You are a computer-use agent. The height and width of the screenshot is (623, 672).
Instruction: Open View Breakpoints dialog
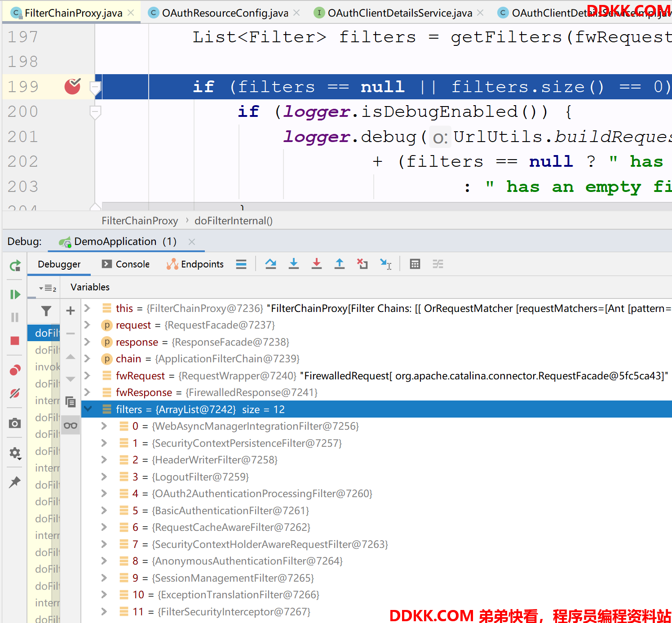tap(15, 370)
